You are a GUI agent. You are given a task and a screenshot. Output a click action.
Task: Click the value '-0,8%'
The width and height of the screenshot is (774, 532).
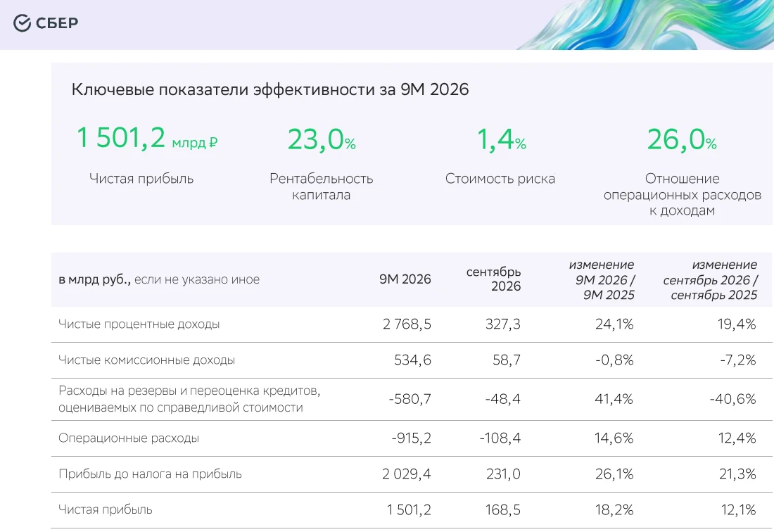coord(614,360)
